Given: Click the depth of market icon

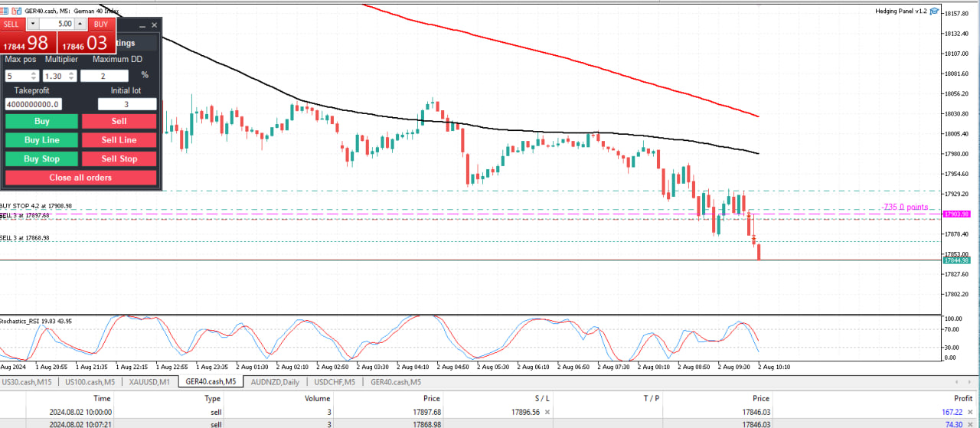Looking at the screenshot, I should coord(18,11).
